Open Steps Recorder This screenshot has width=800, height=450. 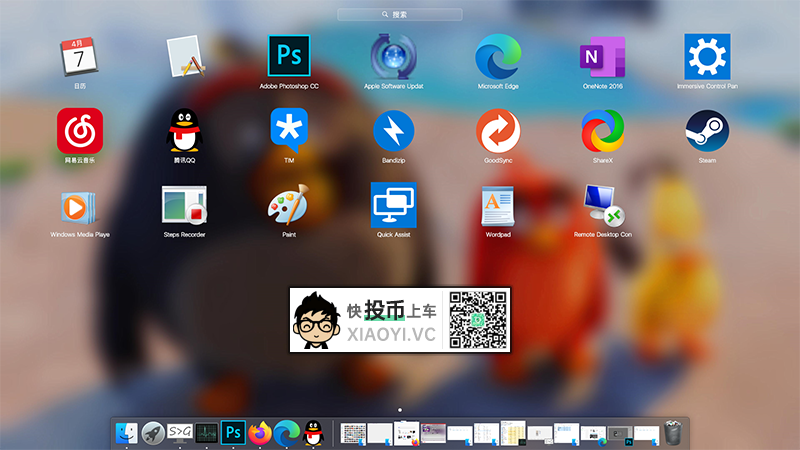[x=184, y=205]
